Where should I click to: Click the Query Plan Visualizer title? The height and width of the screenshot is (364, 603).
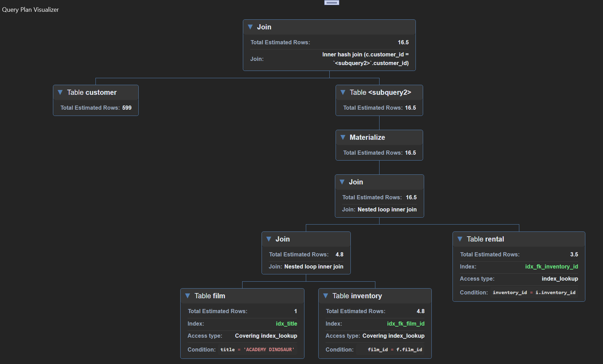coord(30,10)
